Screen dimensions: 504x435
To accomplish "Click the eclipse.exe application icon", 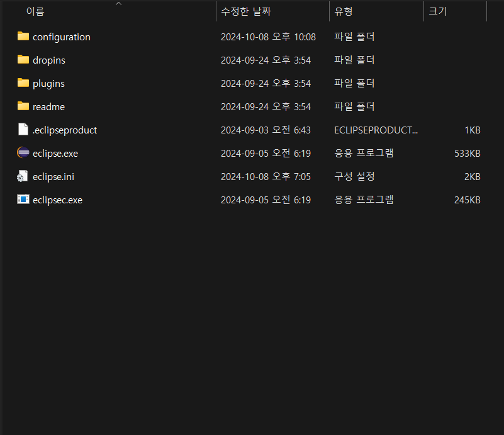I will click(x=23, y=153).
